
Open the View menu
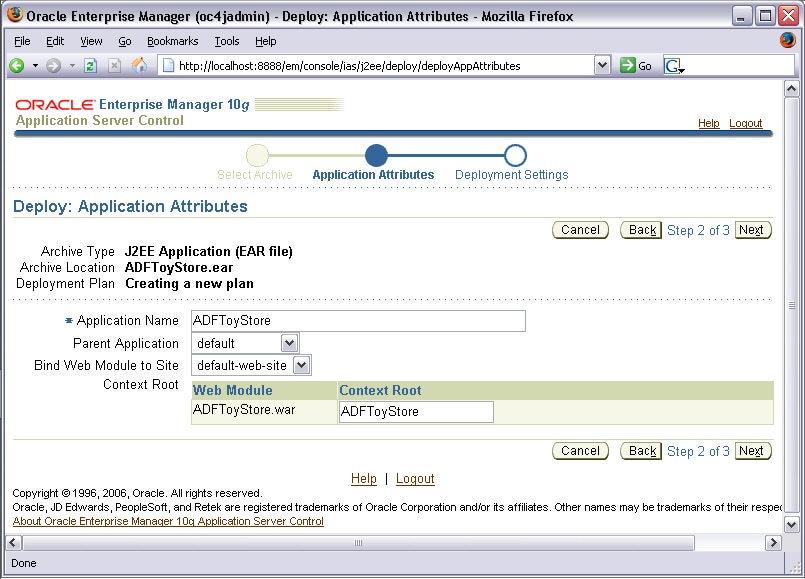coord(91,41)
